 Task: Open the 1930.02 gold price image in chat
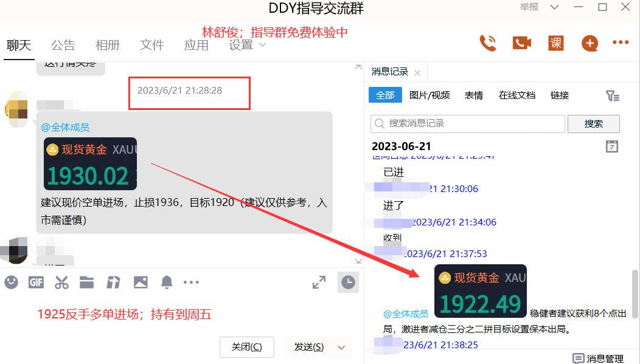[x=90, y=163]
